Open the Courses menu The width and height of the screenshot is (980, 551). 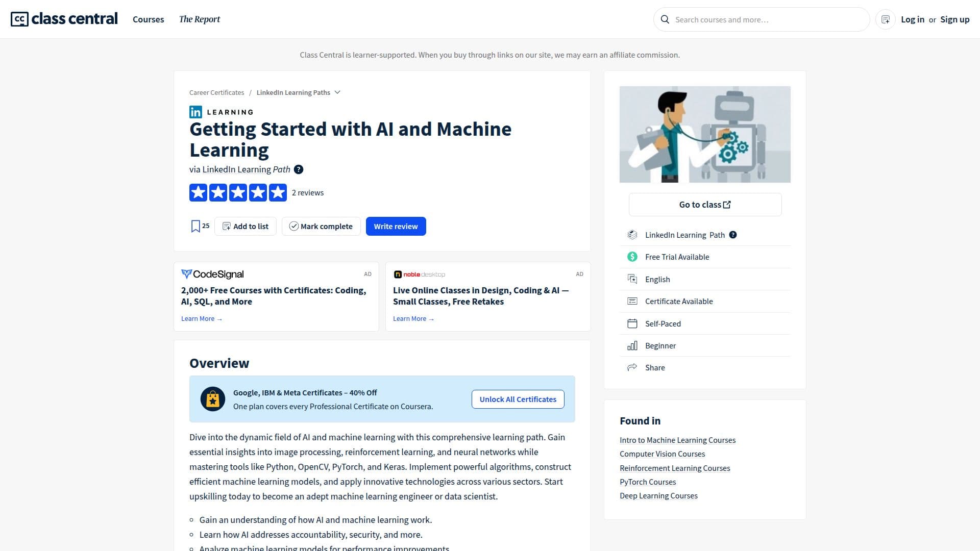[x=148, y=19]
